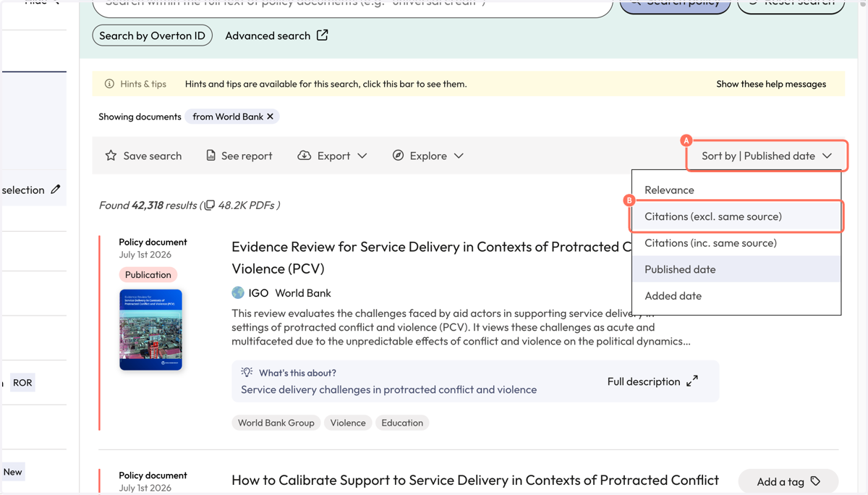
Task: Select Citations (inc. same source) option
Action: [736, 242]
